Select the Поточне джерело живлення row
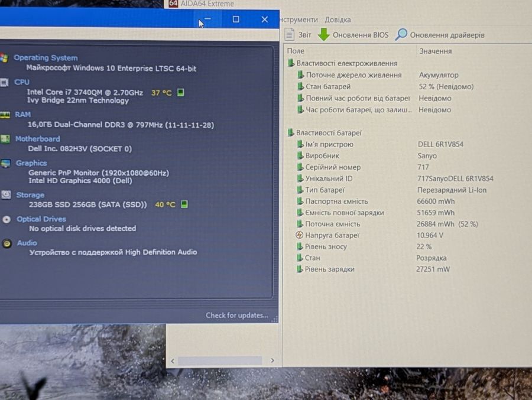Screen dimensions: 532x400 [407, 75]
